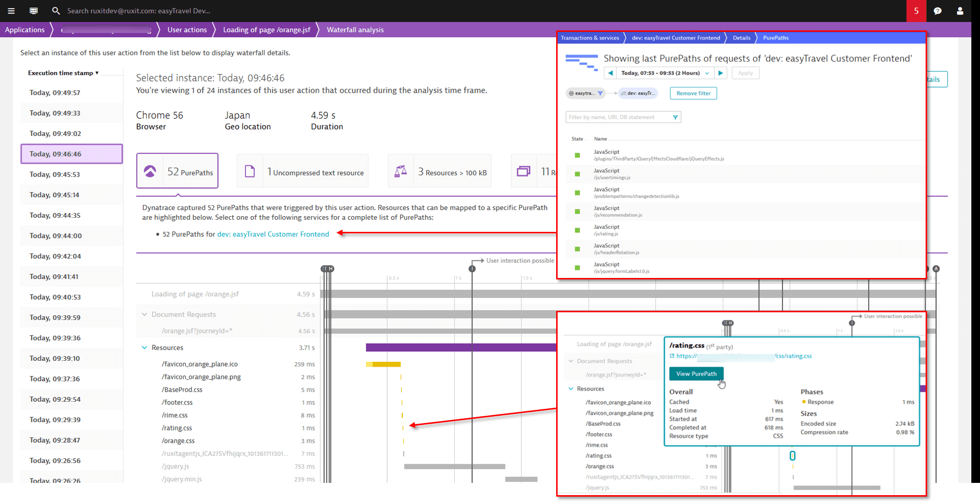Click the green state square for rating.js
Image resolution: width=980 pixels, height=503 pixels.
pyautogui.click(x=577, y=230)
